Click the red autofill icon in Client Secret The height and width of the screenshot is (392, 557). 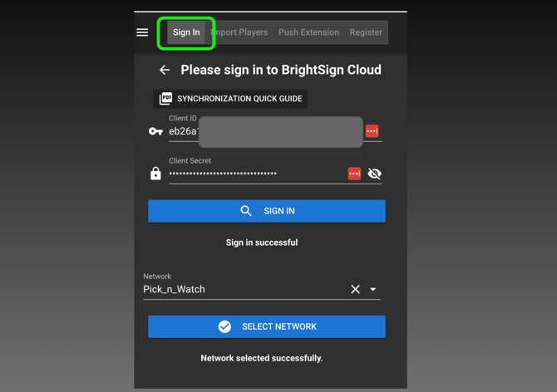click(354, 174)
